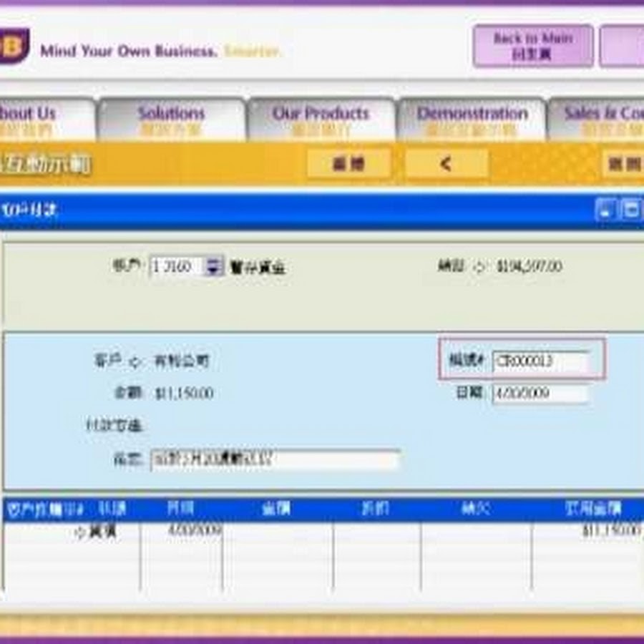Switch to the Solutions tab
The image size is (644, 644).
[x=171, y=120]
